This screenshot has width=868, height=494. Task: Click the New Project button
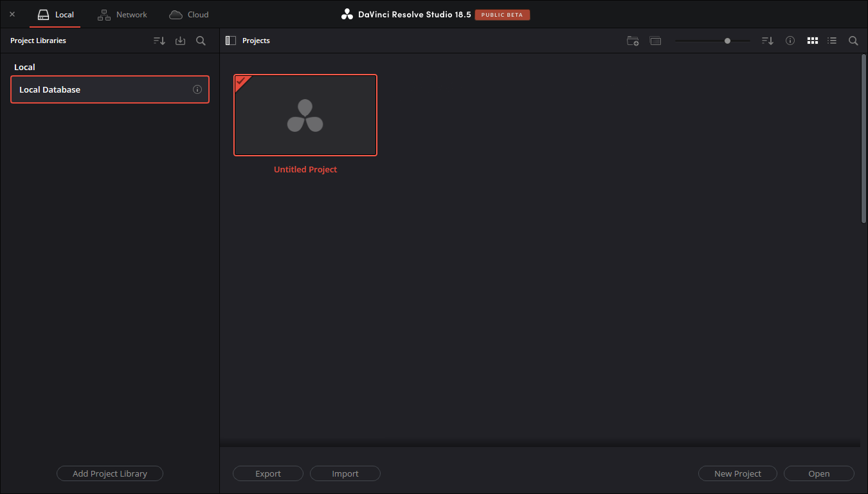click(737, 473)
